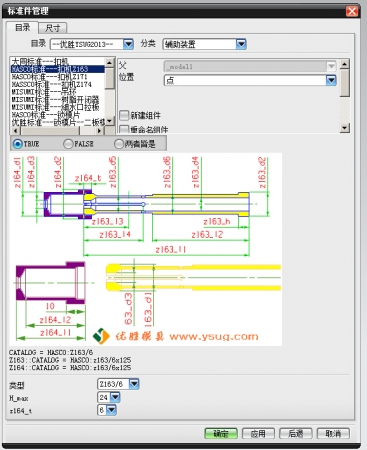The height and width of the screenshot is (450, 367).
Task: Click the right panel scroll-up arrow
Action: (x=345, y=64)
